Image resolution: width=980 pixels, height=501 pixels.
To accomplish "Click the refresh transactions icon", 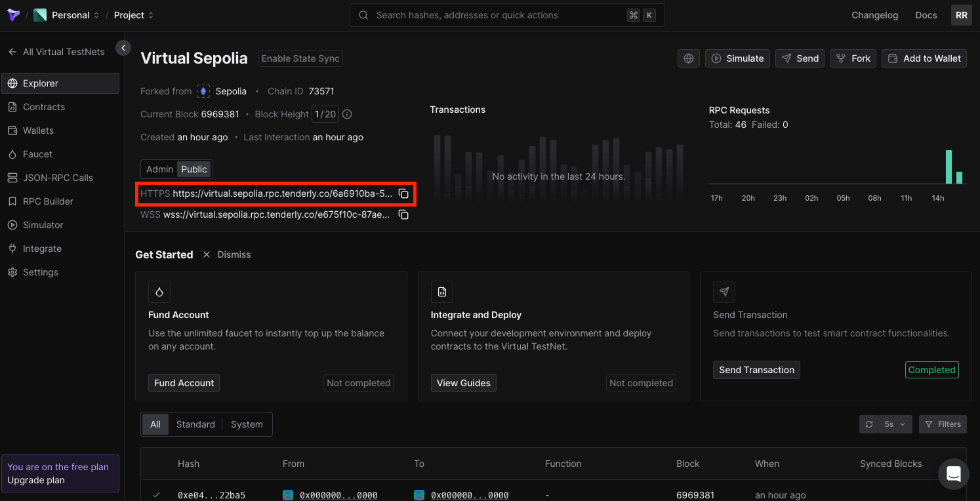I will coord(869,424).
